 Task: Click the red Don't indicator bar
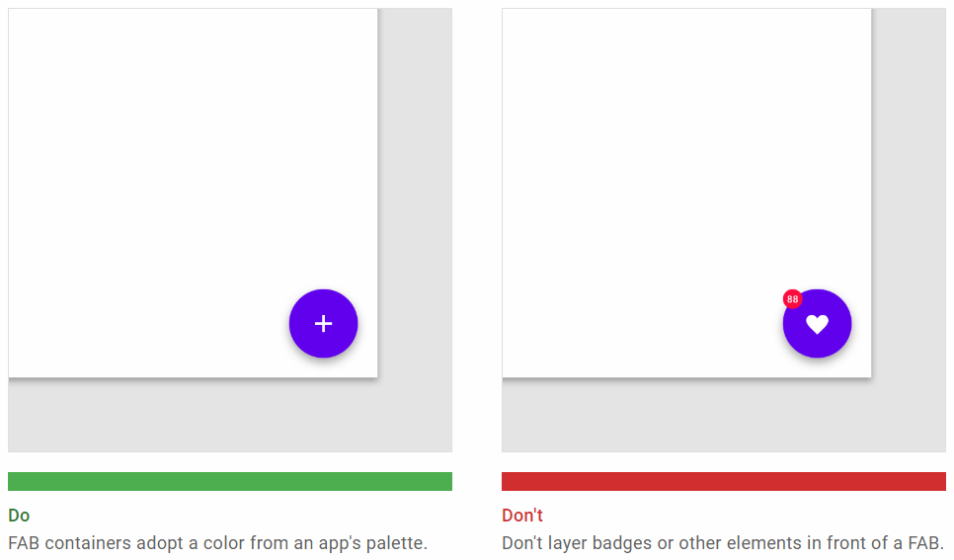(724, 481)
